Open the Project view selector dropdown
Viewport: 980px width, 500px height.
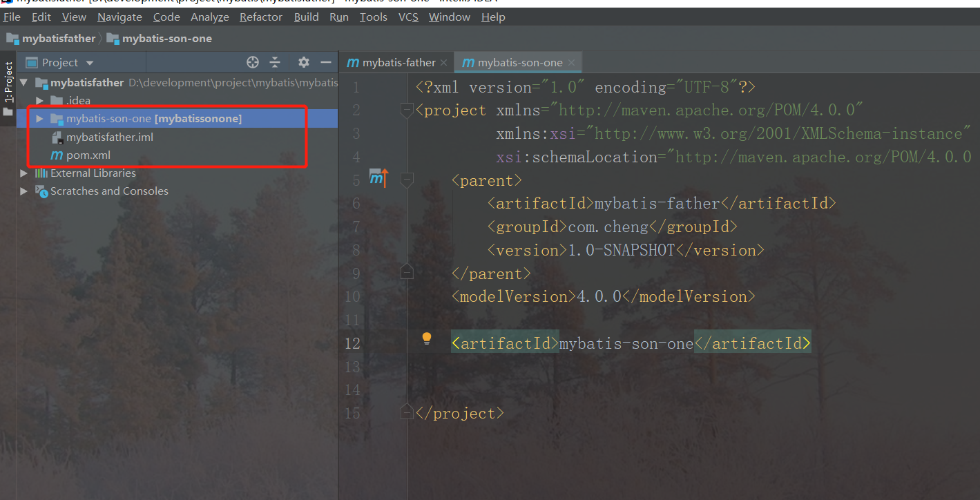pyautogui.click(x=60, y=63)
